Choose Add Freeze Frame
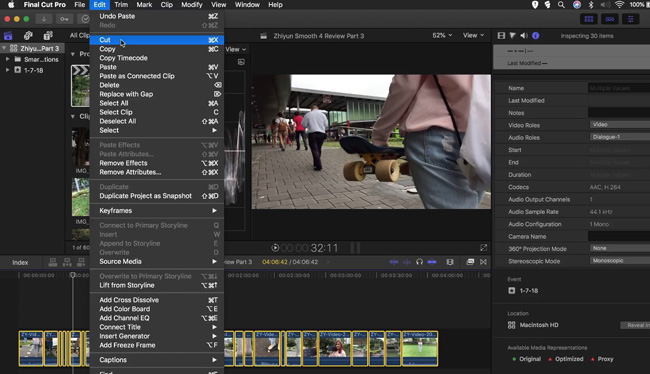 tap(157, 345)
